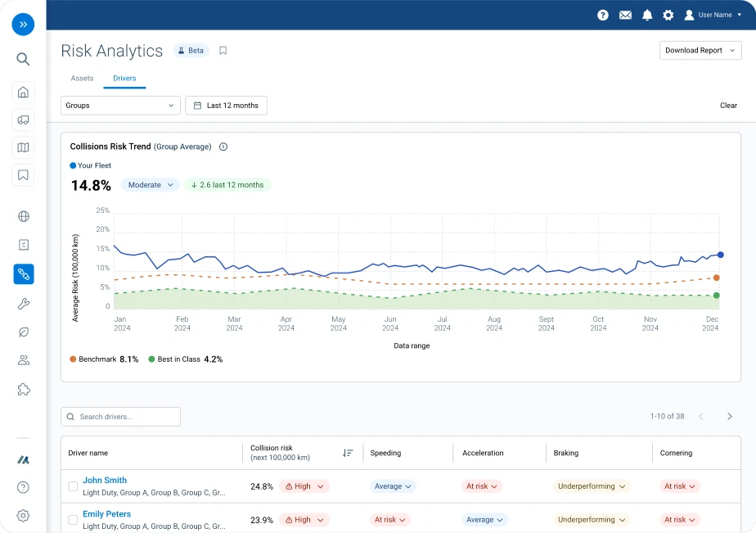756x533 pixels.
Task: Click the help question mark in top bar
Action: pyautogui.click(x=603, y=15)
